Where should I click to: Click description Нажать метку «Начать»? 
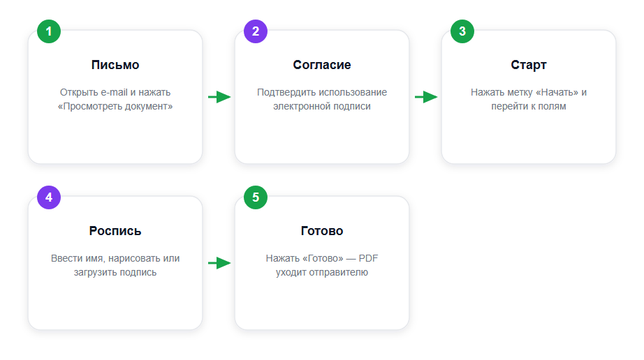[529, 99]
